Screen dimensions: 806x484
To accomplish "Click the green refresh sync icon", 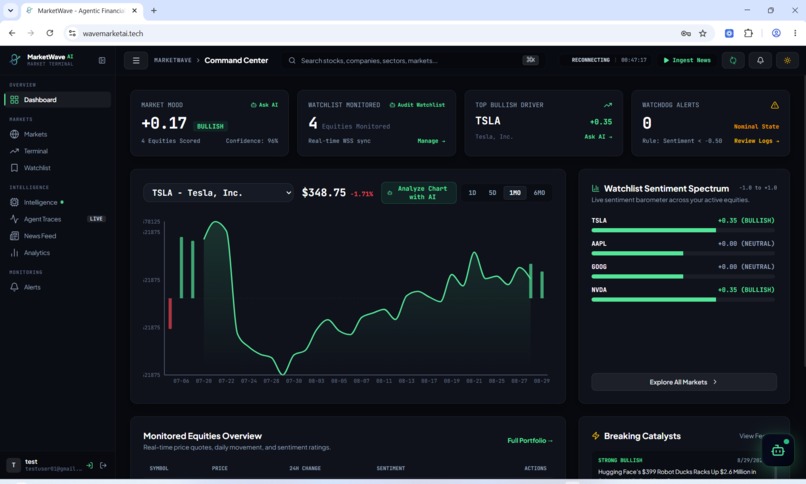I will 733,60.
